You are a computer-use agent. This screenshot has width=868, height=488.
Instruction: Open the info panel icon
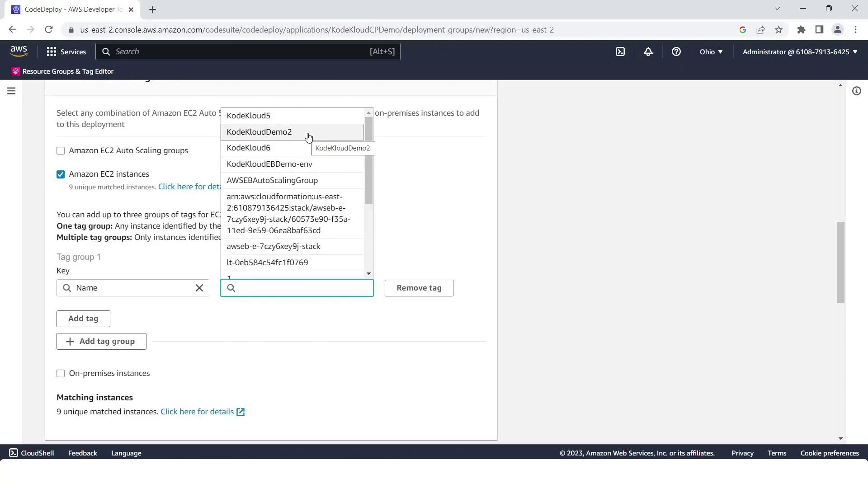856,91
